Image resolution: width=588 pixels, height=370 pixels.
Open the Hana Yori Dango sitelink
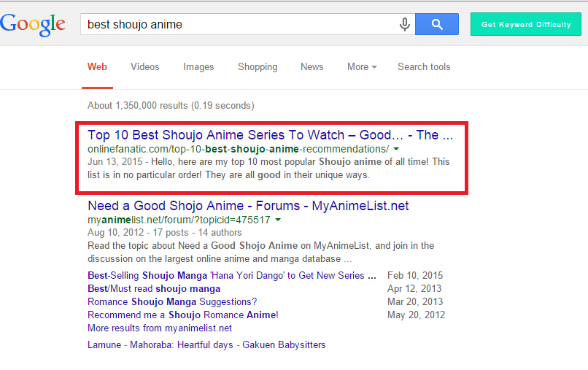point(232,276)
